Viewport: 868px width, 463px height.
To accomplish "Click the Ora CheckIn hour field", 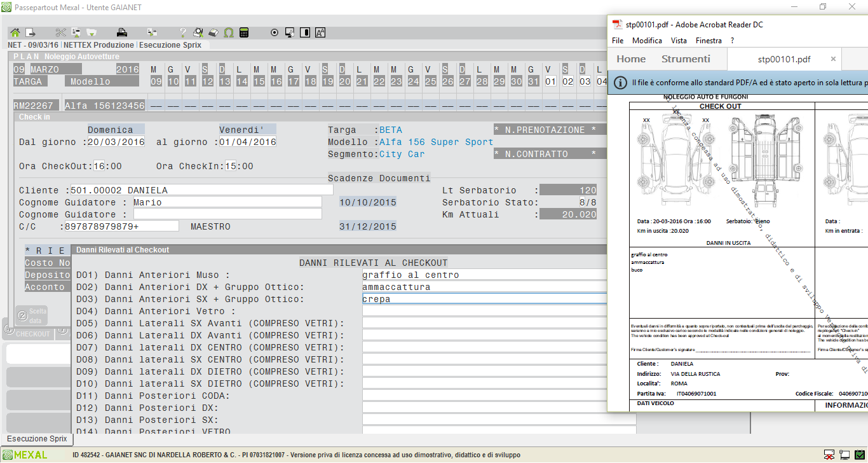I will (231, 166).
